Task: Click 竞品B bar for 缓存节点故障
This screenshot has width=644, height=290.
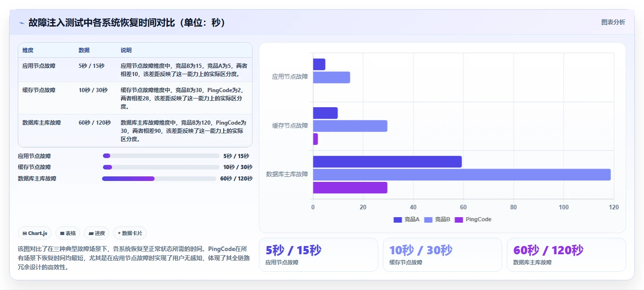Action: point(350,126)
